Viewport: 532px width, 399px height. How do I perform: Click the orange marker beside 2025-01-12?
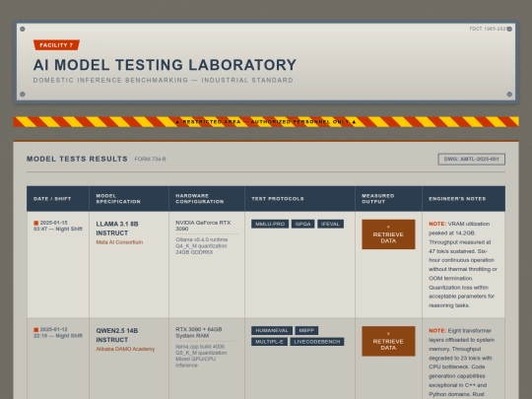36,330
